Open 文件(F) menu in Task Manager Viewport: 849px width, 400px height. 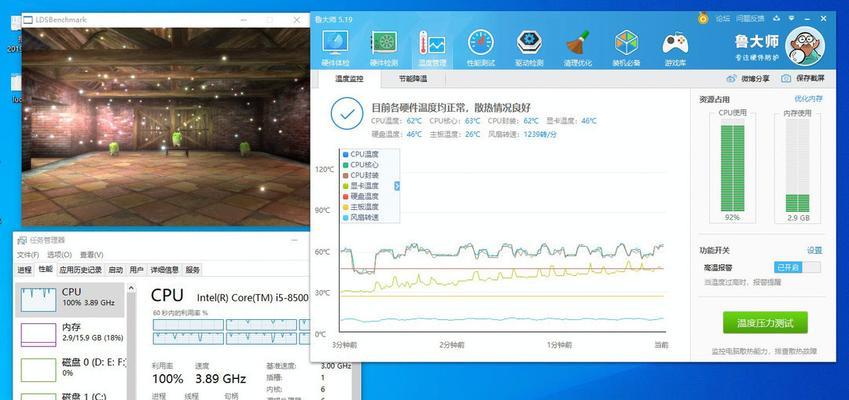coord(28,254)
